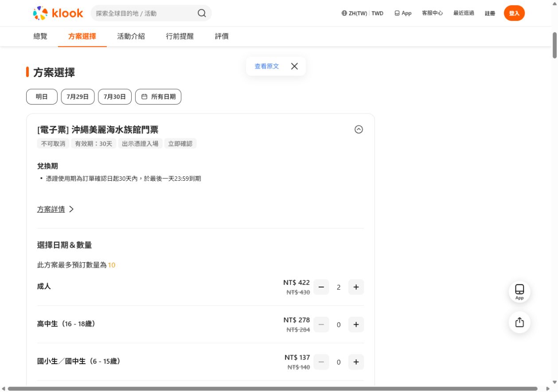Open ZH(TW) TWD language currency selector
Screen dimensions: 558x392
pyautogui.click(x=363, y=13)
